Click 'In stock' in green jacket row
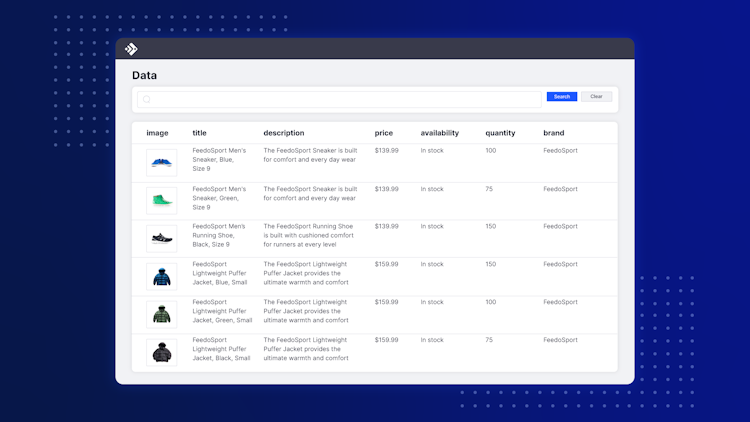The height and width of the screenshot is (422, 750). [x=432, y=302]
